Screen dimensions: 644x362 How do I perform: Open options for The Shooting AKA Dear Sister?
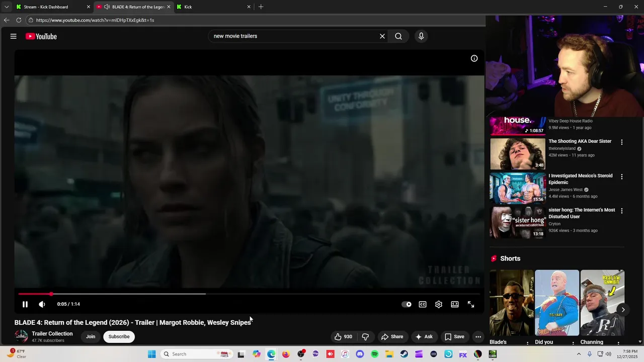[x=622, y=142]
